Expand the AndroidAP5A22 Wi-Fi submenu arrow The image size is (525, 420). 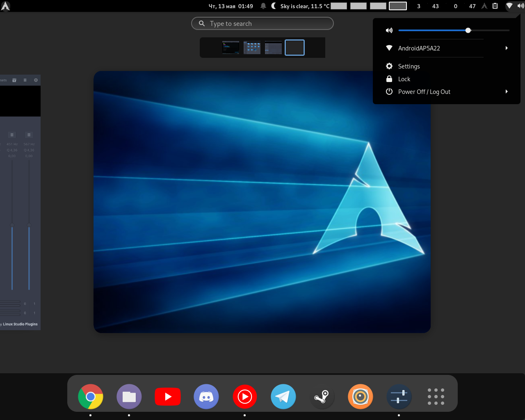point(507,48)
